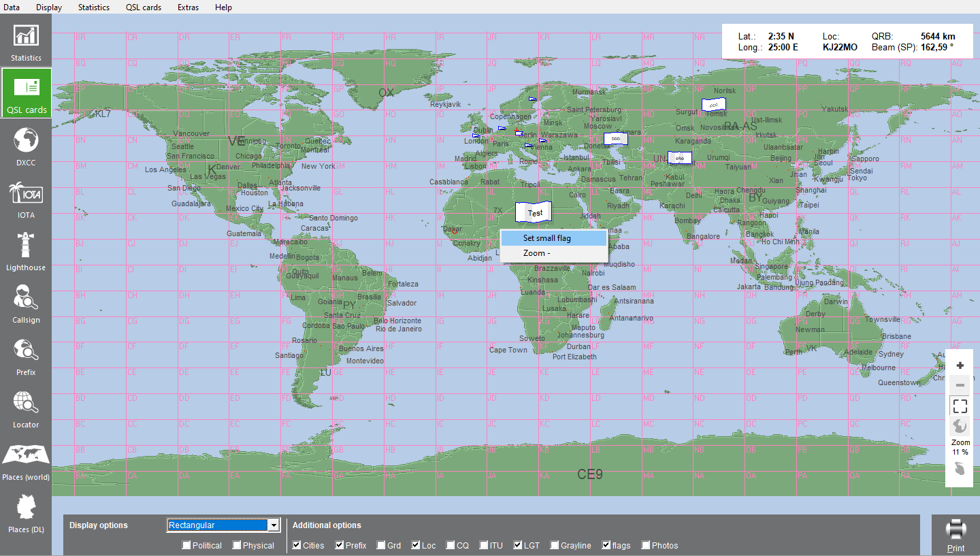
Task: Open the DXCC globe view
Action: coord(26,146)
